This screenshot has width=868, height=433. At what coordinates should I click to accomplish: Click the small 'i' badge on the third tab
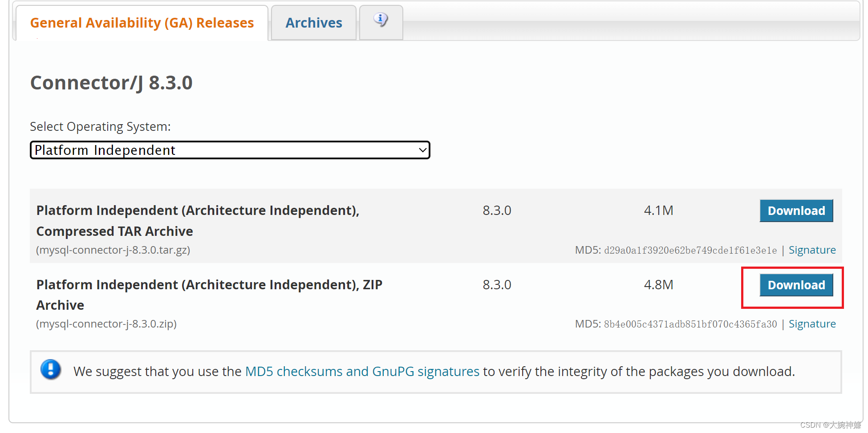(381, 20)
